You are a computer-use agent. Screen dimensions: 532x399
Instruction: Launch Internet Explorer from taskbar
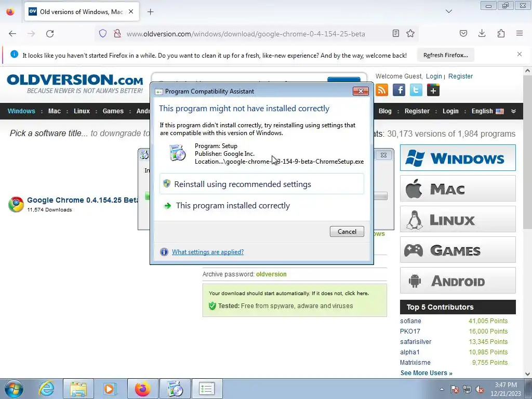[46, 389]
